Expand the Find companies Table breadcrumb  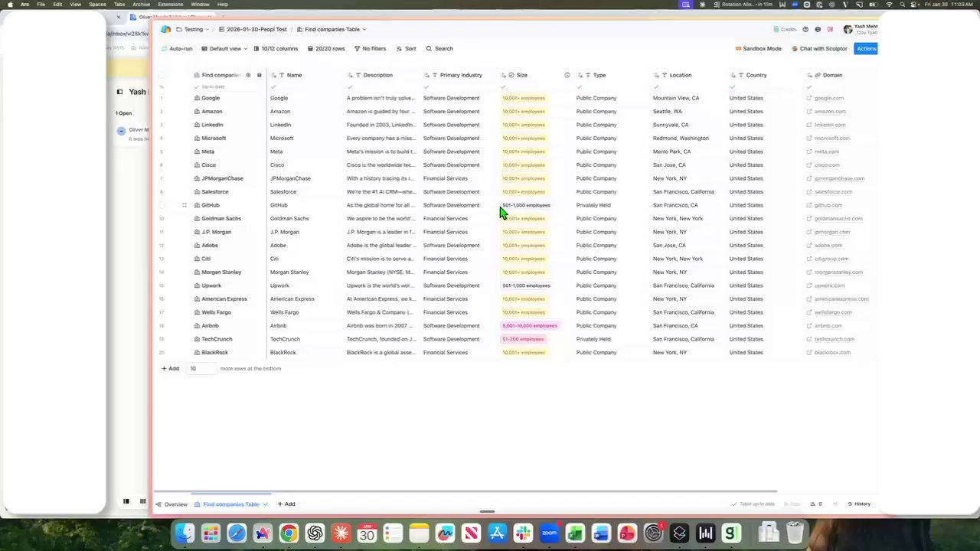[331, 29]
